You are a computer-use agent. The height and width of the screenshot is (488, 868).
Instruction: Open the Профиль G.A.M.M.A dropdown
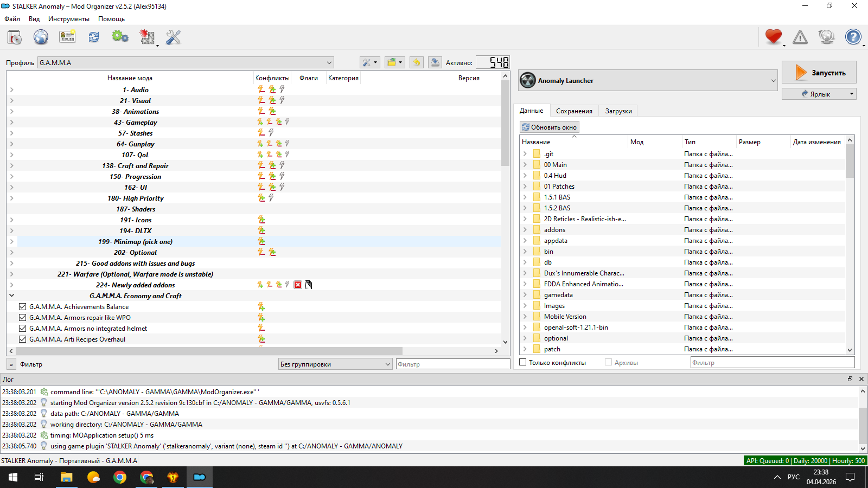pos(186,62)
